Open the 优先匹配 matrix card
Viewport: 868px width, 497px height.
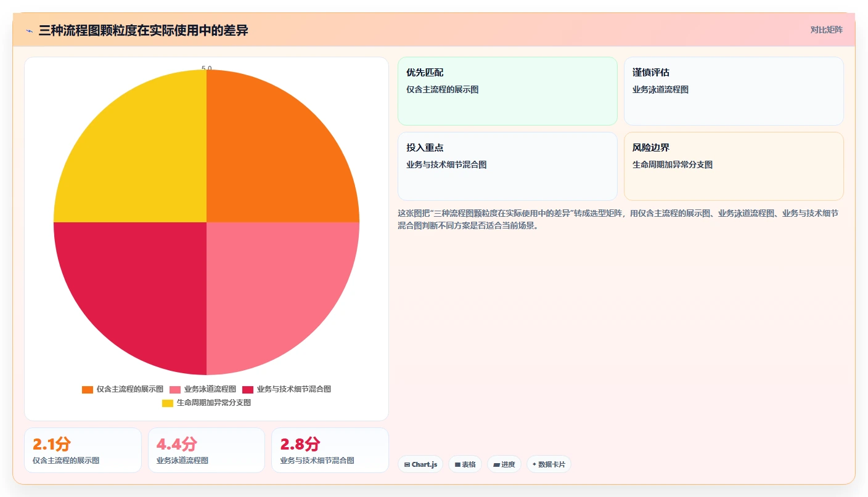tap(507, 91)
